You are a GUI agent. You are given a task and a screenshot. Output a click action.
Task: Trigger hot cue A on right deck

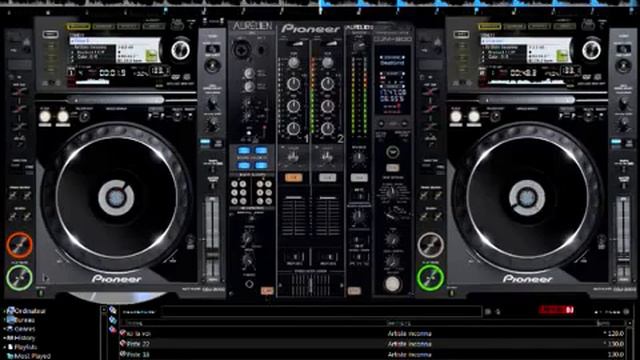click(430, 92)
